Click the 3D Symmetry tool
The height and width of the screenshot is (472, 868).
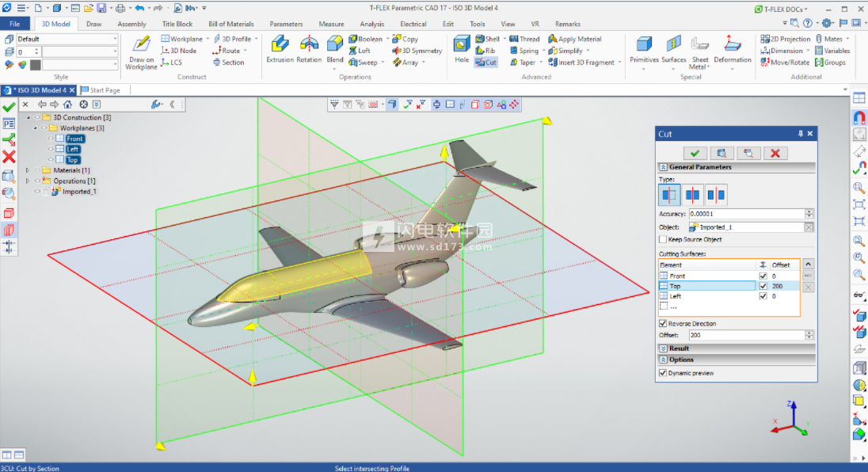[417, 51]
